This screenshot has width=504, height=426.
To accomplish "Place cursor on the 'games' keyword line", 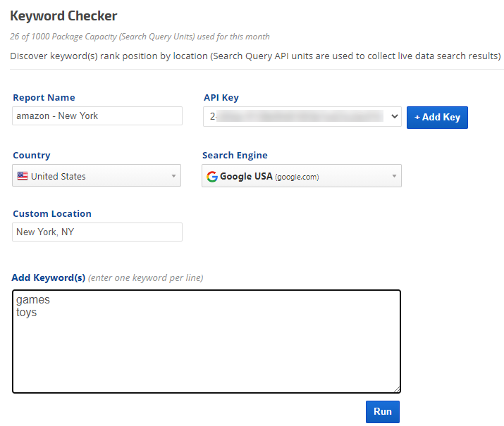I will point(33,300).
